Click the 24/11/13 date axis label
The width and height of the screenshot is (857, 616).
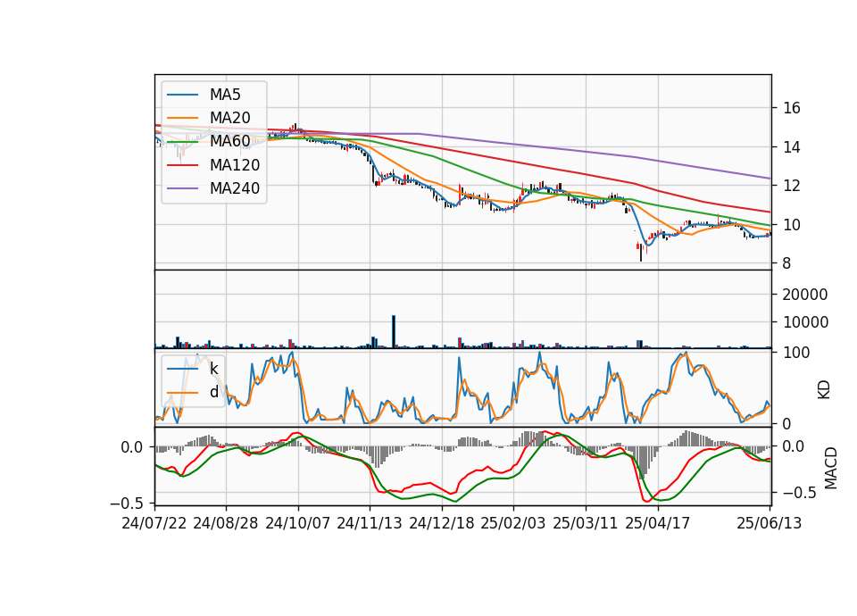[x=370, y=523]
